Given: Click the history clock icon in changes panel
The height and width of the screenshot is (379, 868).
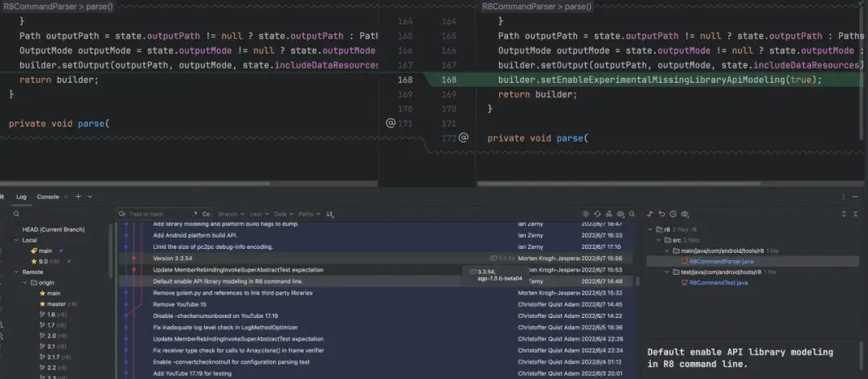Looking at the screenshot, I should pyautogui.click(x=673, y=214).
